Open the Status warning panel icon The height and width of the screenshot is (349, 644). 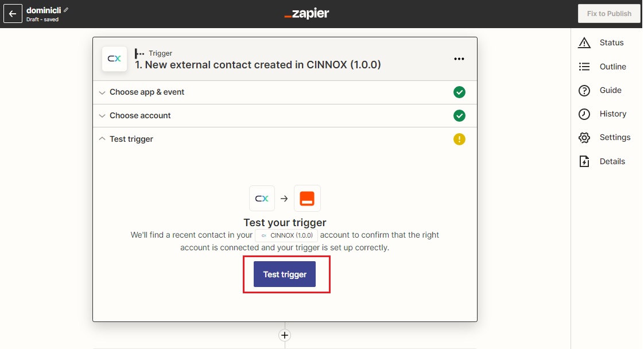point(584,42)
